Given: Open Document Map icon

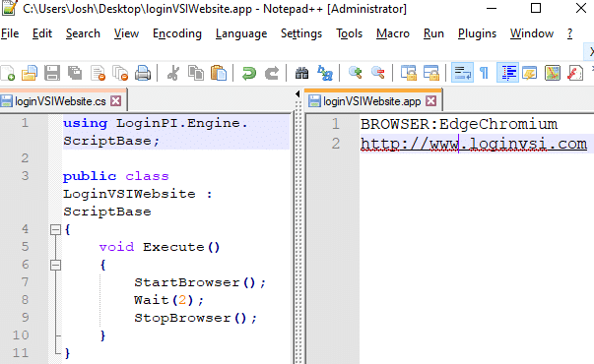Looking at the screenshot, I should click(x=553, y=73).
